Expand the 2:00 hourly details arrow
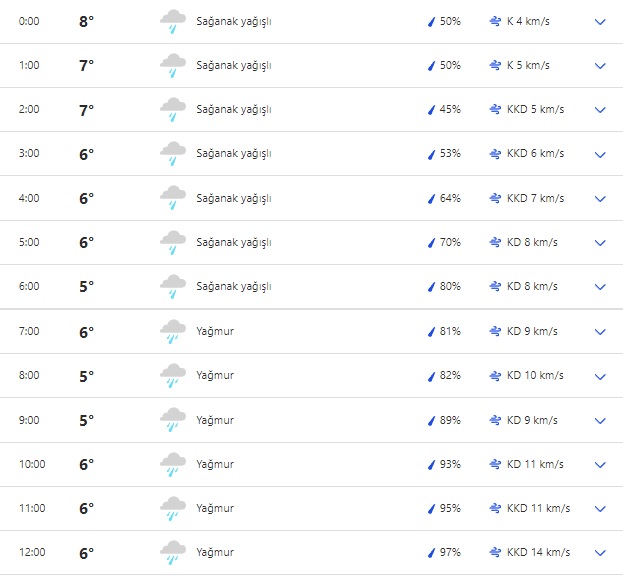The width and height of the screenshot is (623, 576). point(600,110)
